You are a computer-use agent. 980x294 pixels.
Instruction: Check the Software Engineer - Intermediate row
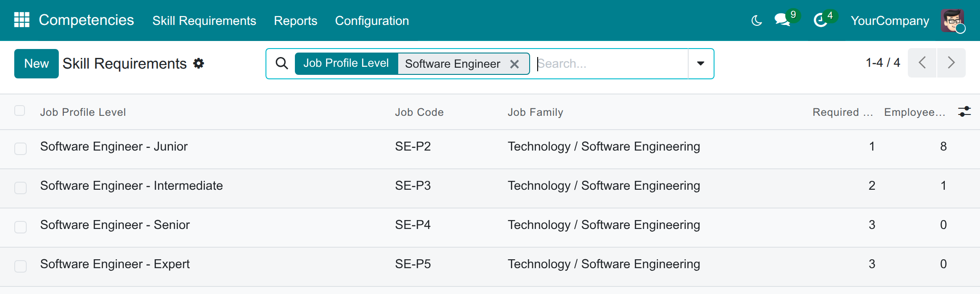[20, 188]
